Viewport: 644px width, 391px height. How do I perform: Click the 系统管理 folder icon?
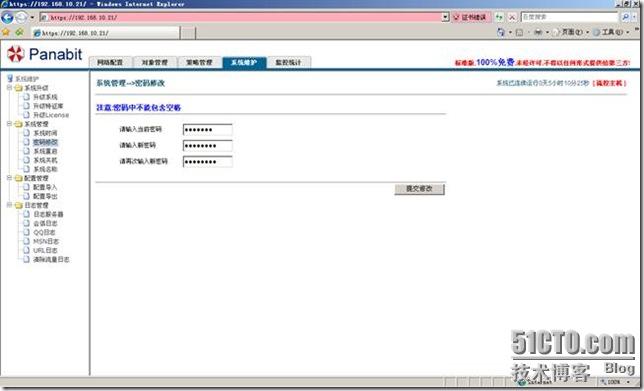click(x=18, y=124)
